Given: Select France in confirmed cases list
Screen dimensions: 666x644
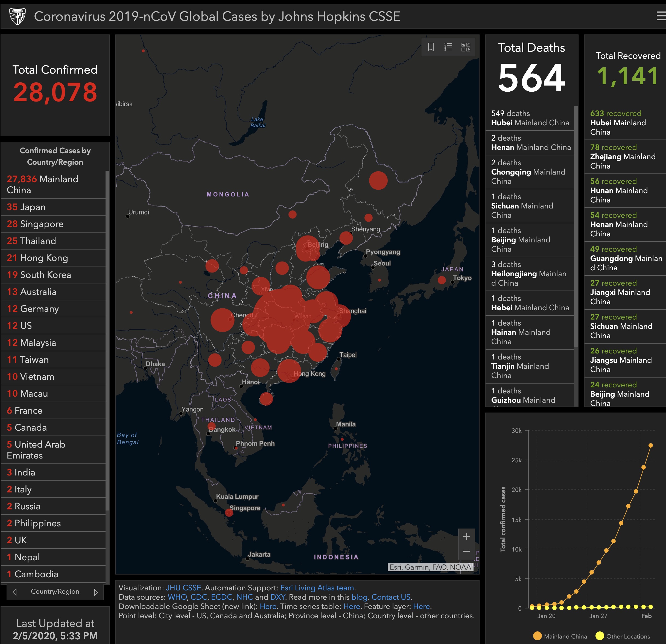Looking at the screenshot, I should coord(53,411).
